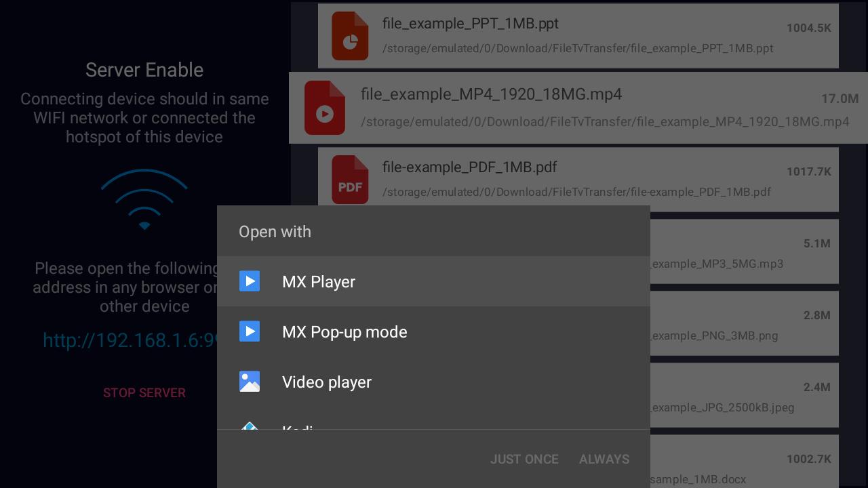Click the MX Pop-up mode play icon
This screenshot has width=868, height=488.
pos(250,331)
